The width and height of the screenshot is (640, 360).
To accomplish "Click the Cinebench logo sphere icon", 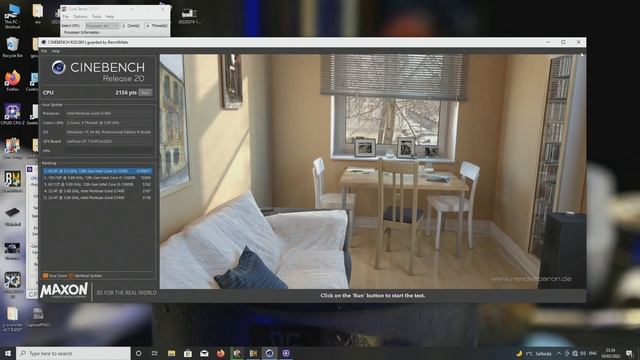I will (x=59, y=67).
